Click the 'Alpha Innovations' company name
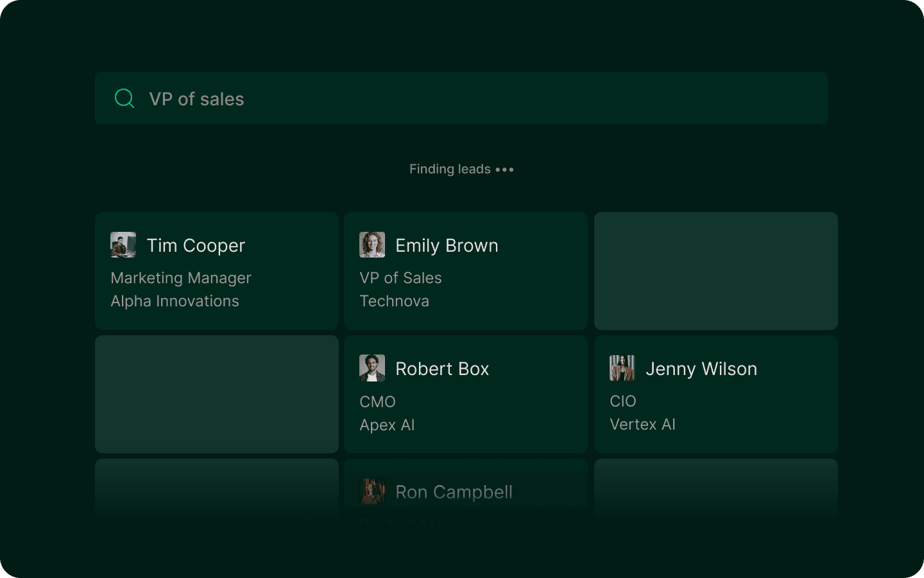This screenshot has width=924, height=578. (x=175, y=301)
